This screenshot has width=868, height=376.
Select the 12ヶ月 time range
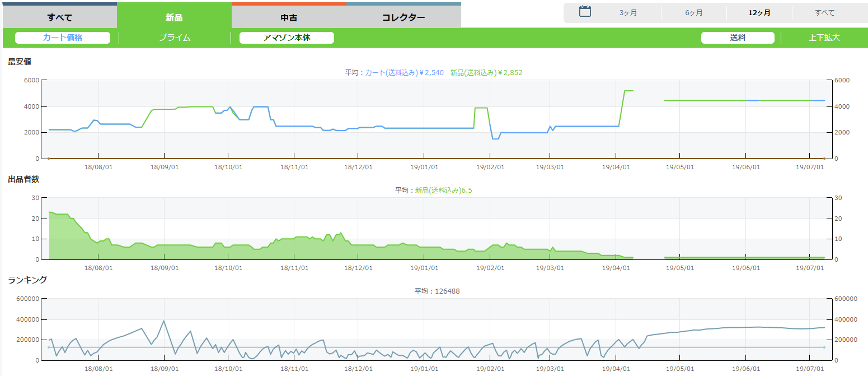[x=759, y=13]
